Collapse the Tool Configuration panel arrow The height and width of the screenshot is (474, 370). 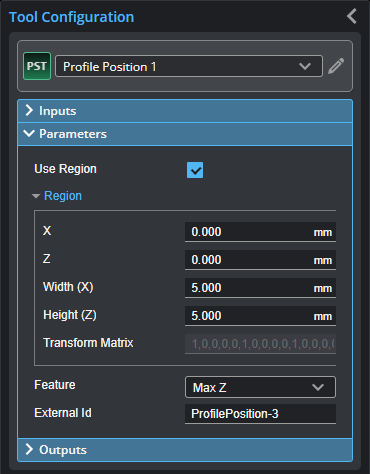click(x=352, y=16)
